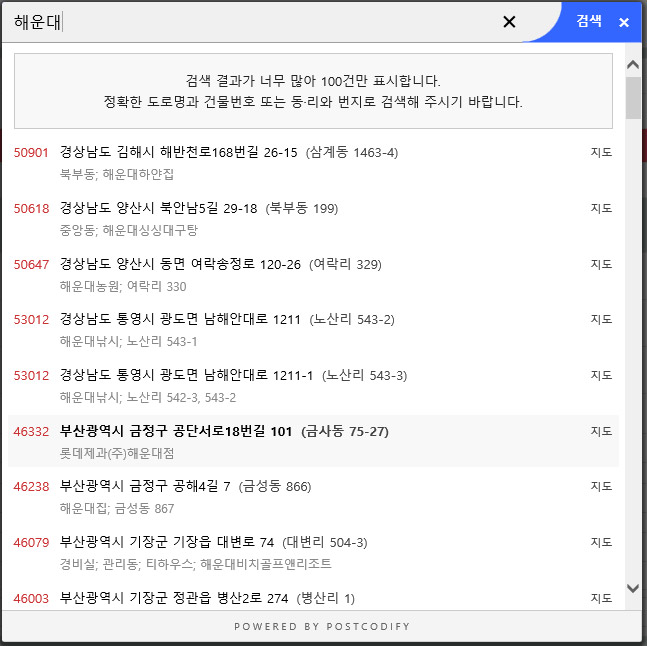Click the scrollbar up arrow
The image size is (647, 646).
[x=633, y=64]
